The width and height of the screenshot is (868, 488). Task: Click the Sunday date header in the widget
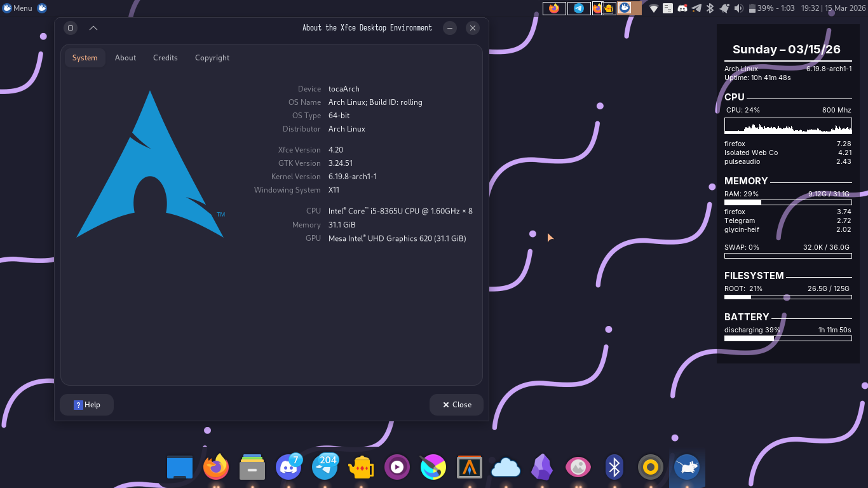(x=787, y=50)
